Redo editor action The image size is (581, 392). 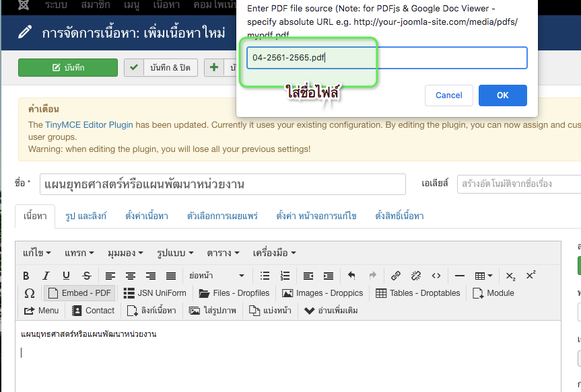click(372, 276)
